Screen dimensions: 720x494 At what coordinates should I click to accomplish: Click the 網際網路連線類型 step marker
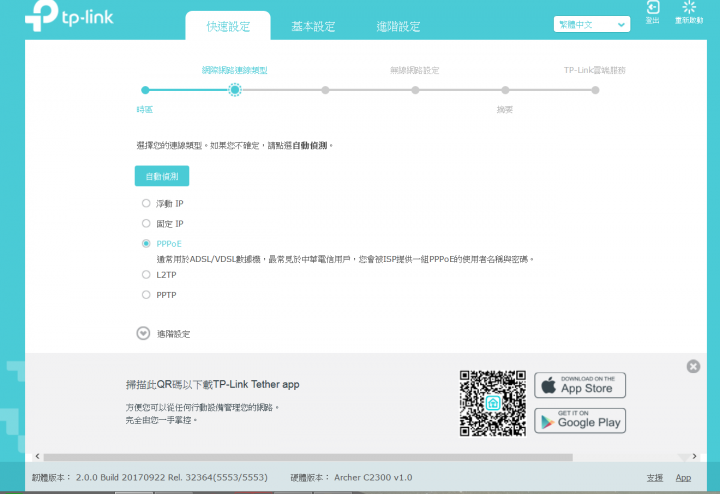point(235,90)
